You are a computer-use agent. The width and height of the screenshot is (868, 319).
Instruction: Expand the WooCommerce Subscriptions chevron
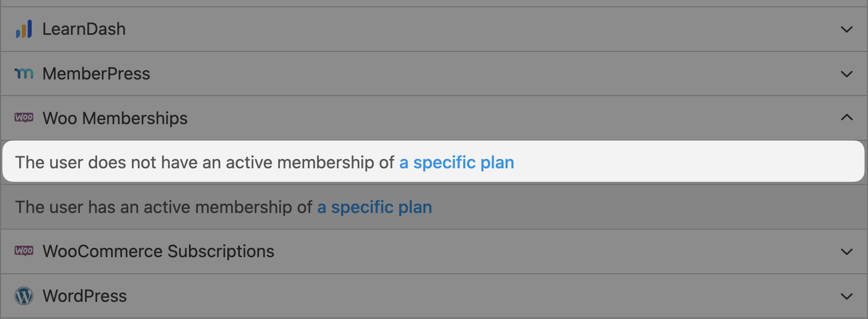pyautogui.click(x=846, y=251)
